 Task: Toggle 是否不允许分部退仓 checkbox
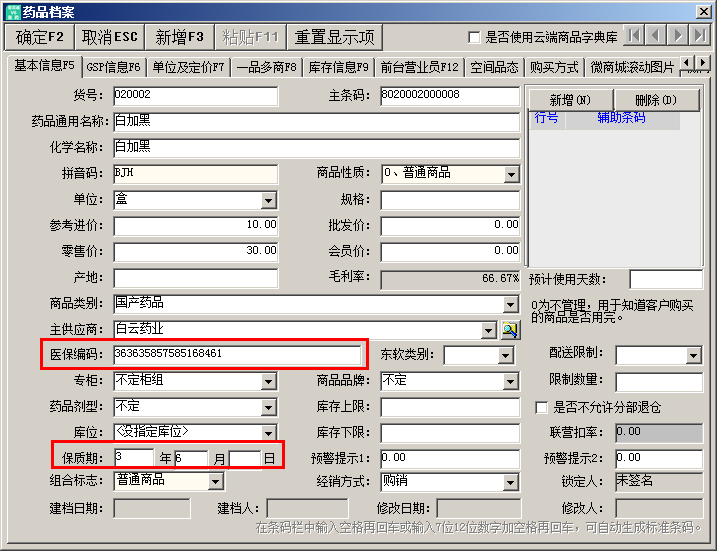[x=542, y=407]
